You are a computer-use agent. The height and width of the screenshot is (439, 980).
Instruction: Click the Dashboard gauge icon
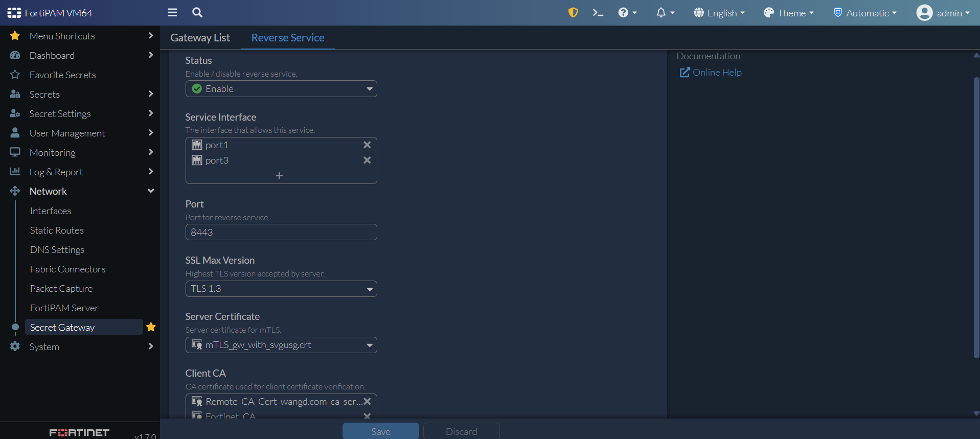coord(15,55)
